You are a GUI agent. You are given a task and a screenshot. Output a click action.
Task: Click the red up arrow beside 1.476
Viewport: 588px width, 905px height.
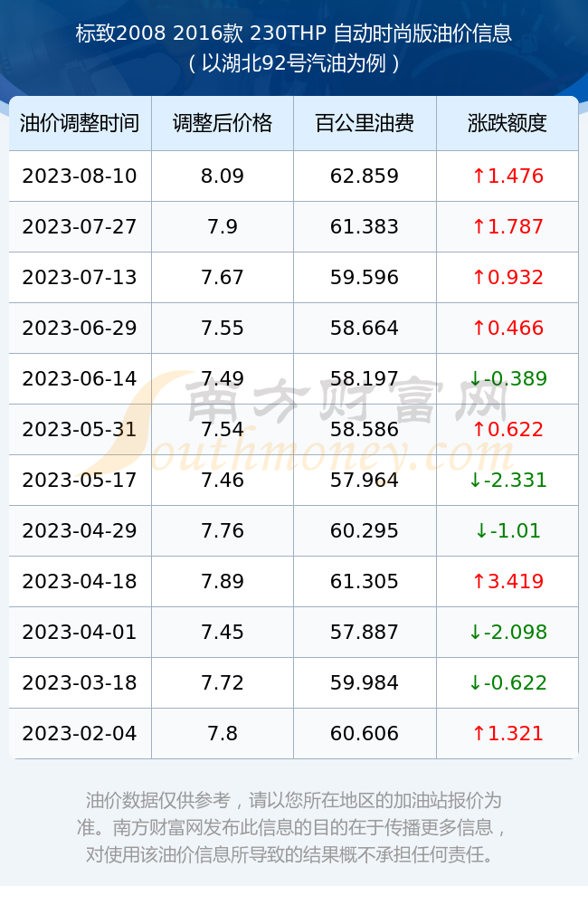[479, 176]
